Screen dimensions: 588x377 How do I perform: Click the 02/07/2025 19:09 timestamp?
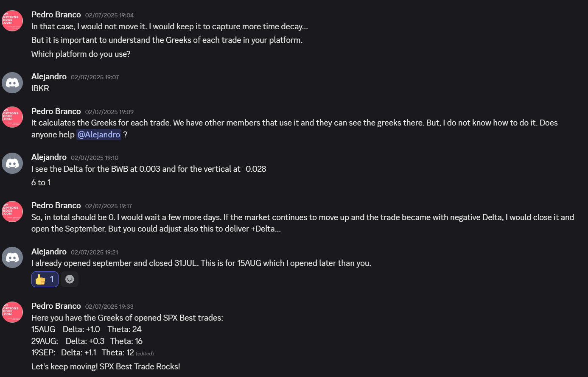point(109,112)
